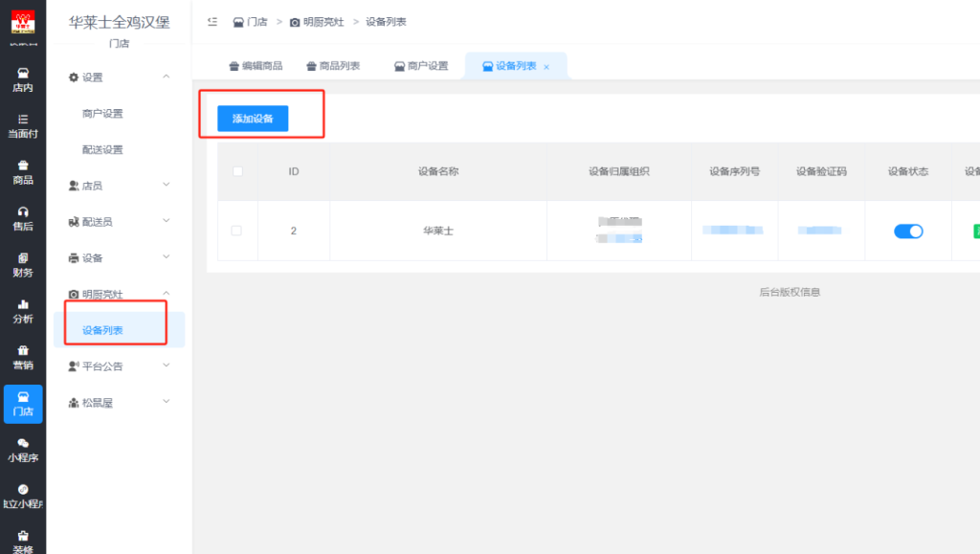The image size is (980, 554).
Task: Click the 配送员 scooter icon
Action: (73, 222)
